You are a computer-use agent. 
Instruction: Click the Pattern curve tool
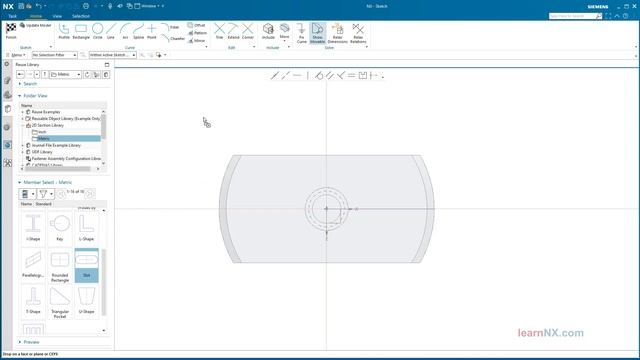197,33
